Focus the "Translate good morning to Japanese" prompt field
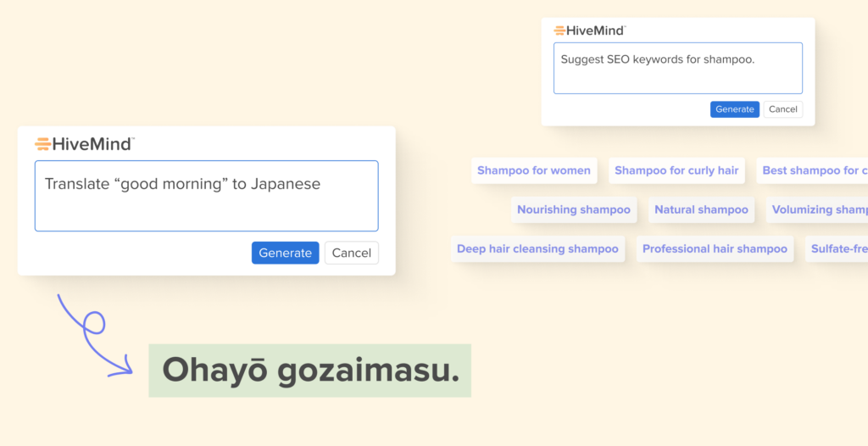The width and height of the screenshot is (868, 446). coord(206,196)
